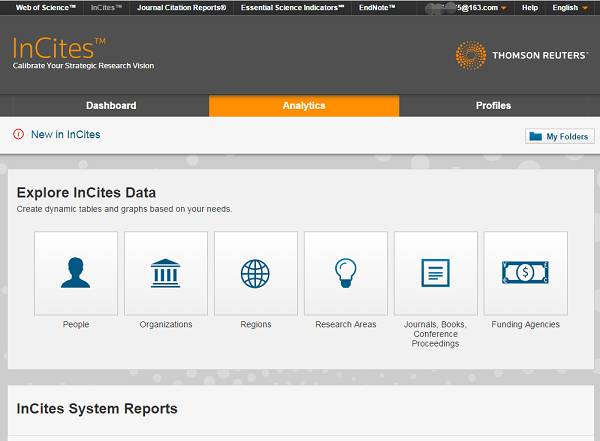Open the Funding Agencies money icon
600x441 pixels.
525,273
